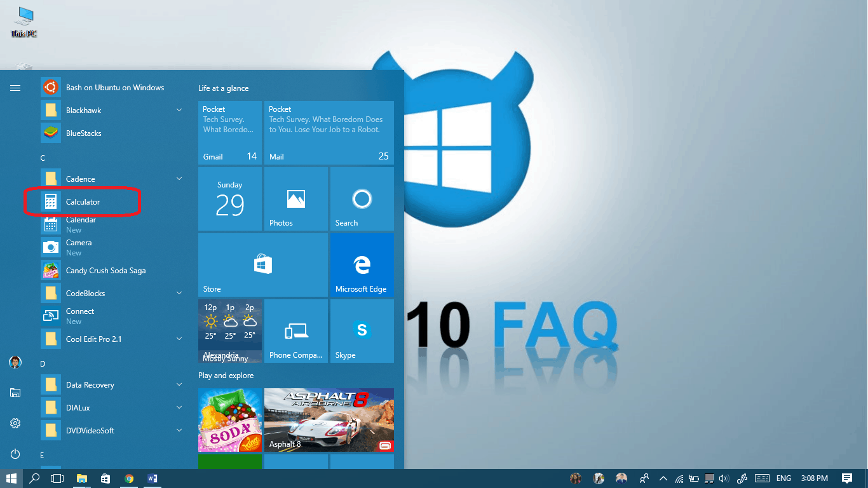Open Candy Crush Soda Saga in list

105,271
